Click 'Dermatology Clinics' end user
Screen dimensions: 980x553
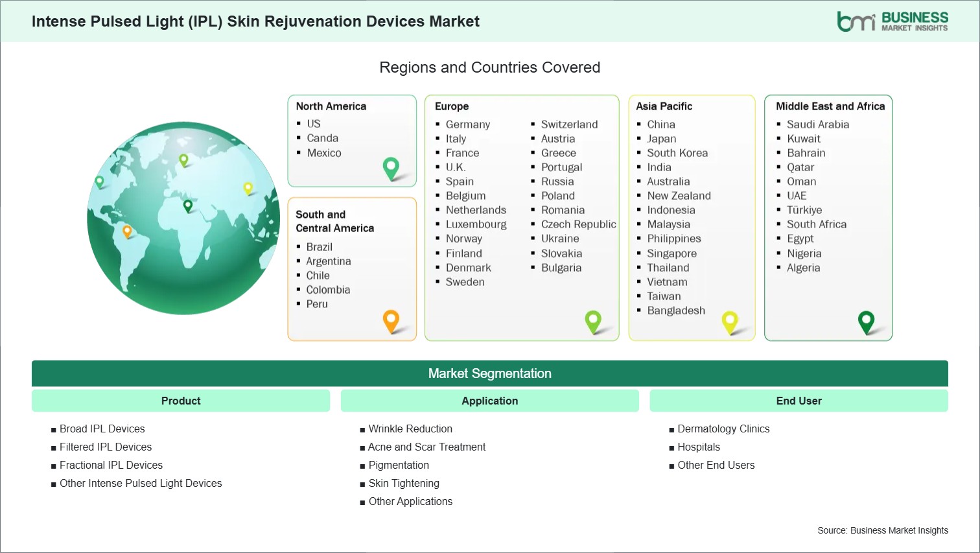click(723, 429)
